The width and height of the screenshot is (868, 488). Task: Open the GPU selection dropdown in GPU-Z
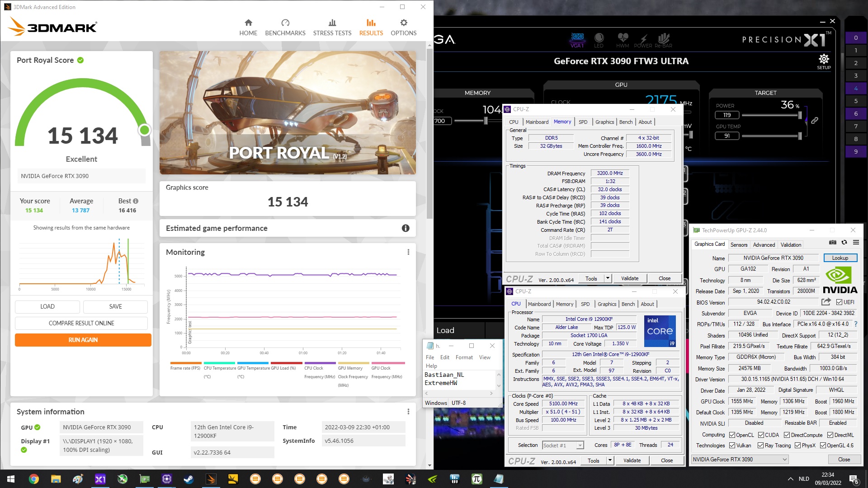coord(740,460)
